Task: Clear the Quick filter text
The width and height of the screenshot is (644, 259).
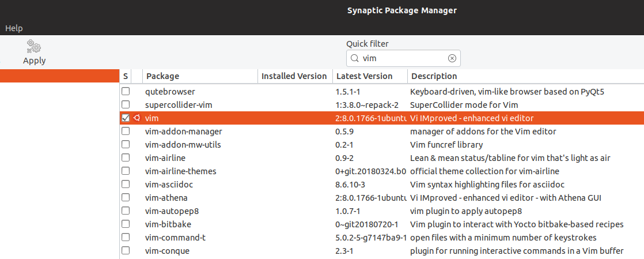Action: coord(452,58)
